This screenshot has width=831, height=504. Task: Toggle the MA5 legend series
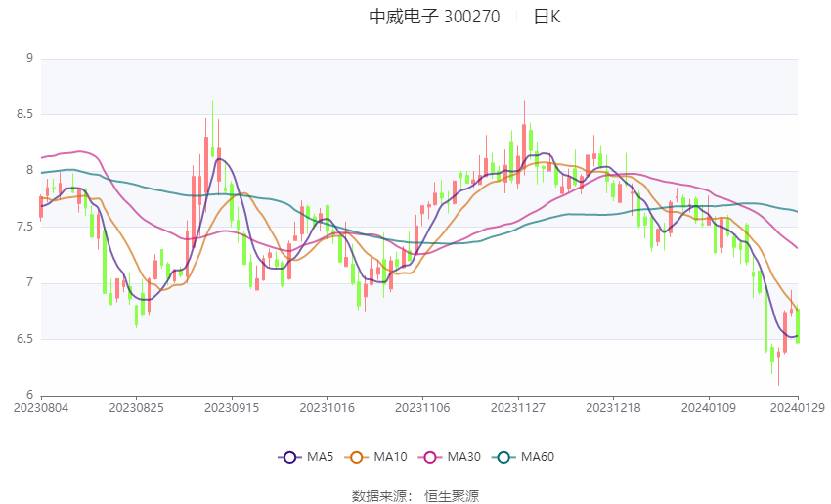pyautogui.click(x=306, y=457)
